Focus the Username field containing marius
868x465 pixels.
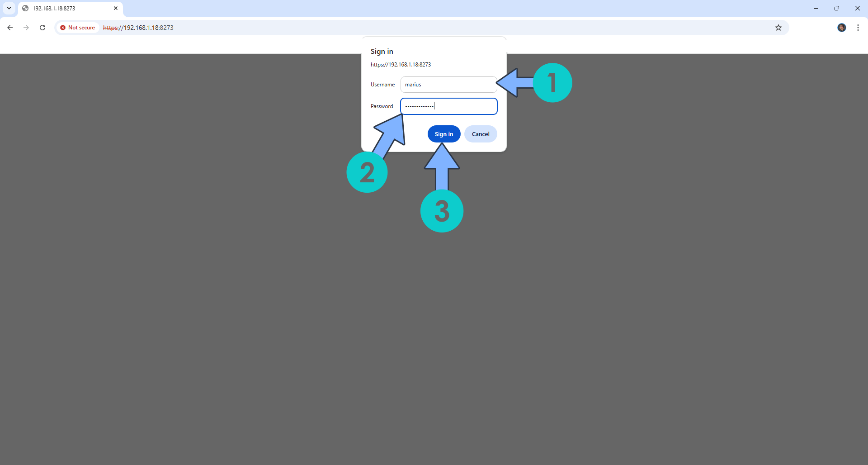448,85
